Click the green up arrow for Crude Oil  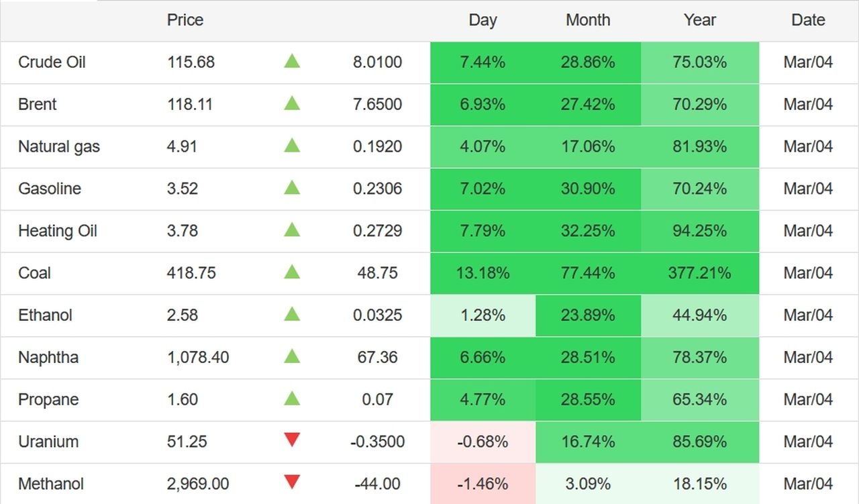pyautogui.click(x=292, y=62)
